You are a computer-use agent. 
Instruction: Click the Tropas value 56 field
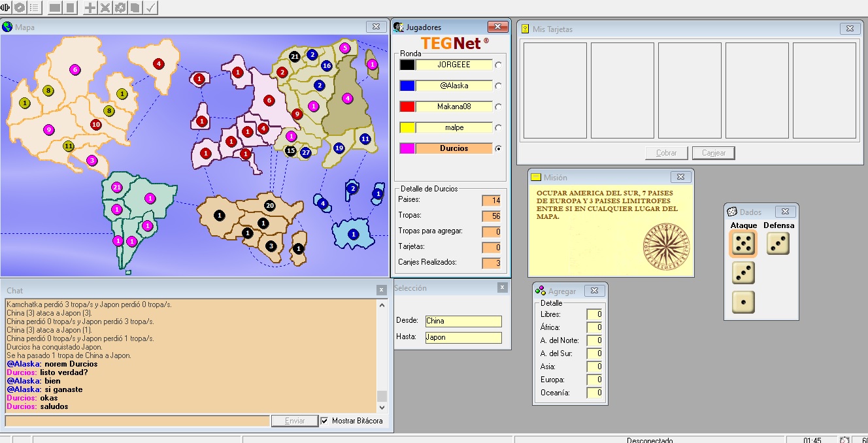click(x=491, y=216)
